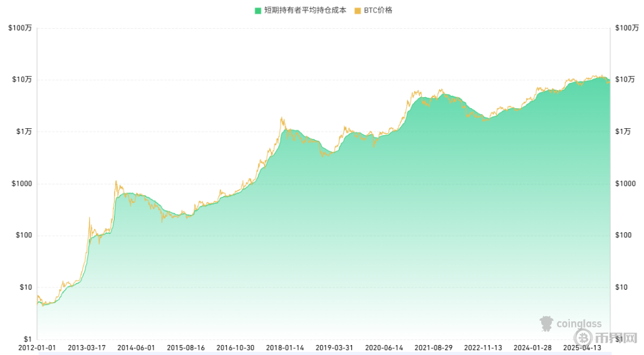Viewport: 644px width, 355px height.
Task: Click the left axis $100万 label
Action: click(20, 28)
